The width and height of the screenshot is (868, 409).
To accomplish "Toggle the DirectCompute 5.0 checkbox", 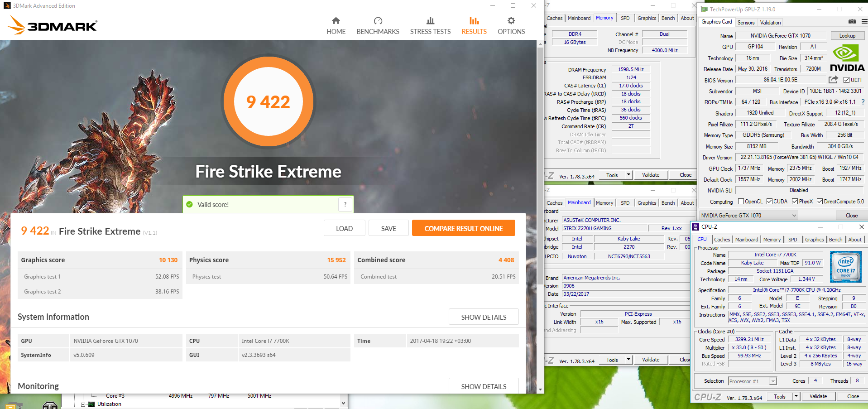I will (820, 202).
